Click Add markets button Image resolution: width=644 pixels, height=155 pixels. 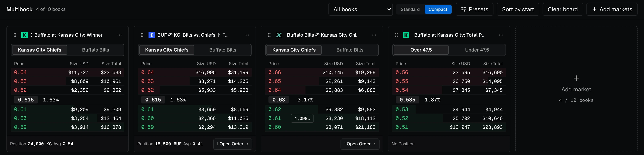point(612,9)
